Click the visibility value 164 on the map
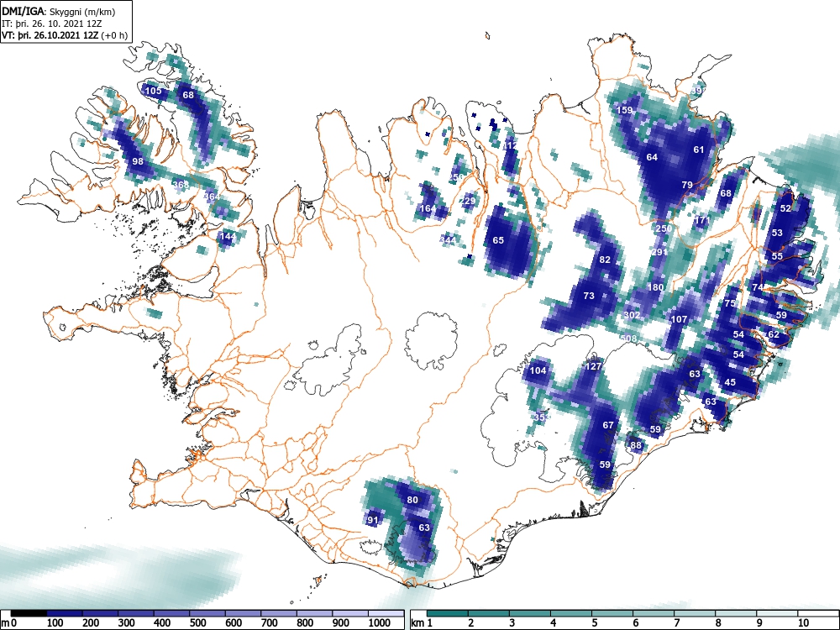This screenshot has height=630, width=840. click(427, 208)
